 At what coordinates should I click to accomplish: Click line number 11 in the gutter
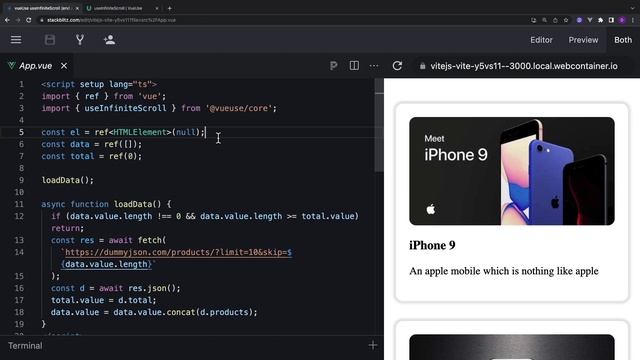coord(19,204)
